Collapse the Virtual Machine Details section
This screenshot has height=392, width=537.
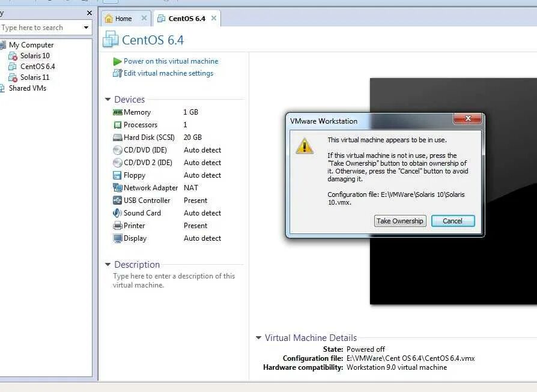tap(258, 337)
